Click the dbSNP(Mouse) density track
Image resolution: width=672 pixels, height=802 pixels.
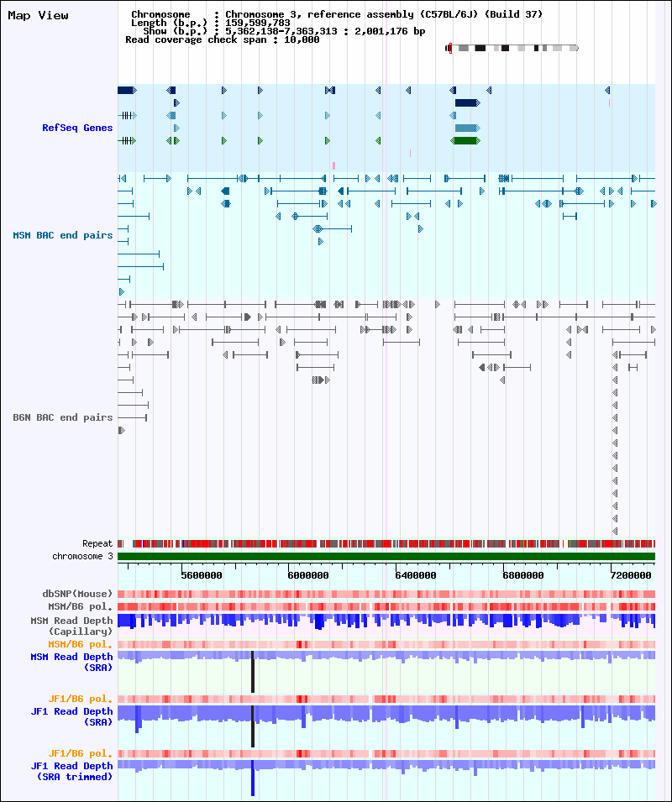click(x=386, y=595)
